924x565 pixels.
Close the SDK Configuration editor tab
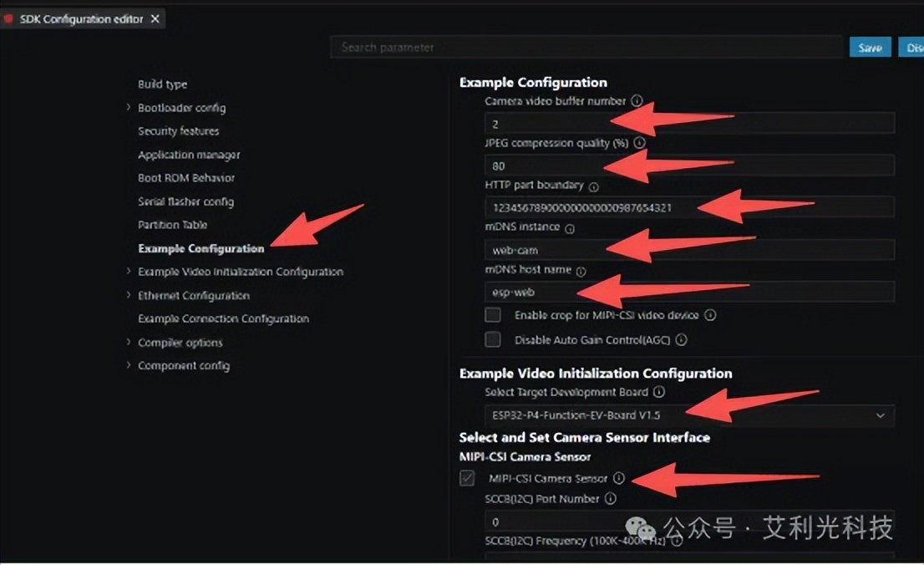(x=155, y=19)
